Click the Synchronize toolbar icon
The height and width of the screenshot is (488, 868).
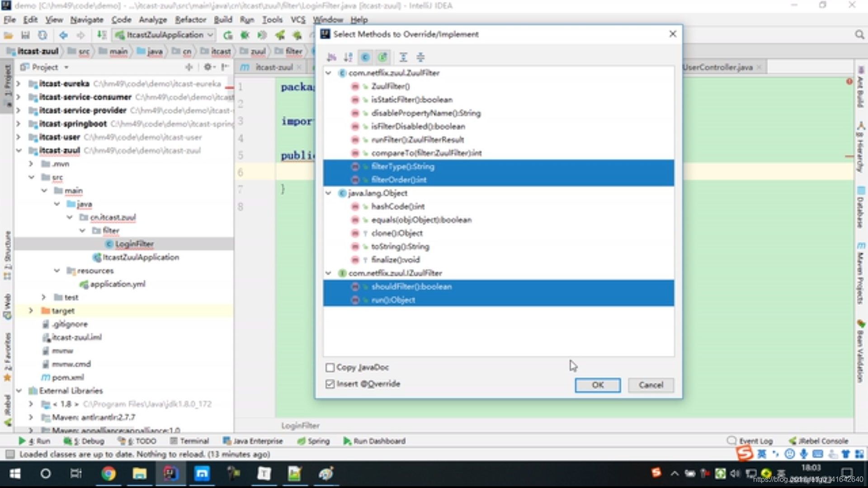click(42, 35)
